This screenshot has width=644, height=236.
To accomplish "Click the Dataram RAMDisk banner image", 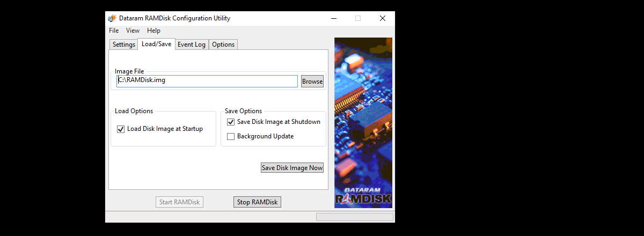I will pyautogui.click(x=363, y=123).
